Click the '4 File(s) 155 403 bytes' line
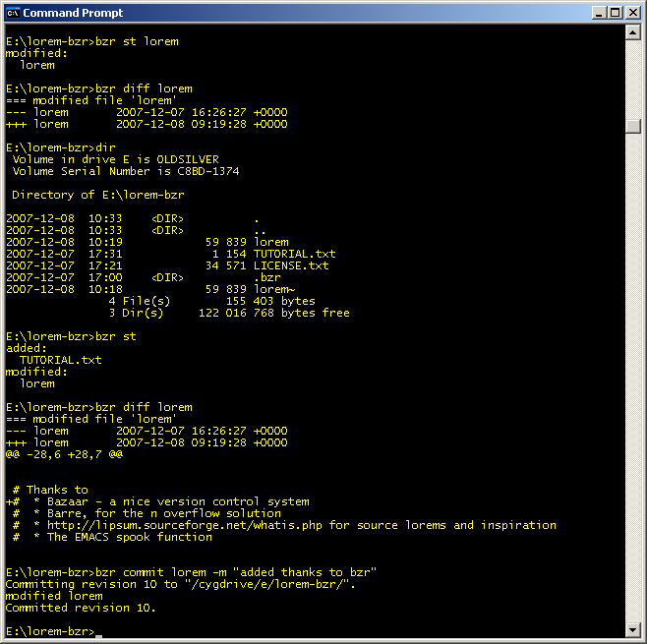The image size is (647, 644). point(211,301)
